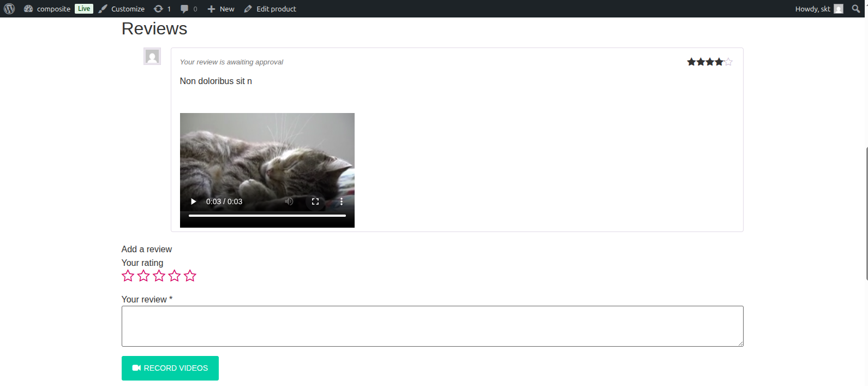Mute the cat video audio
This screenshot has width=868, height=386.
point(289,201)
